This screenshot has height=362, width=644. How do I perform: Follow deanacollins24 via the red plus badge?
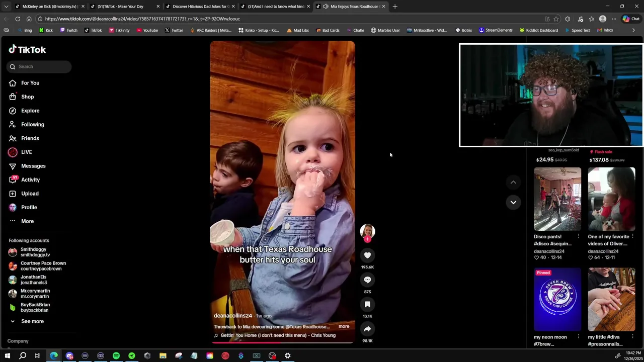367,240
